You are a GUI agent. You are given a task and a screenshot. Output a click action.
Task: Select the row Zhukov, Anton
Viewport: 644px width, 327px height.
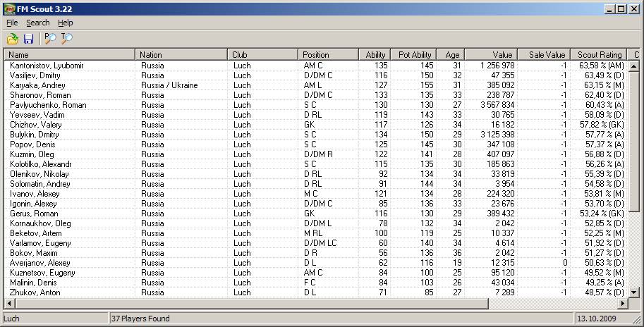[x=316, y=292]
